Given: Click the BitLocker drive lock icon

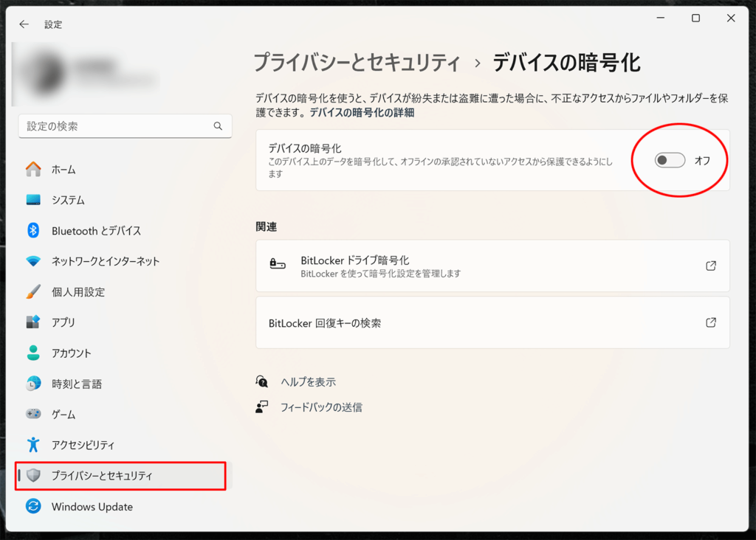Looking at the screenshot, I should (277, 266).
